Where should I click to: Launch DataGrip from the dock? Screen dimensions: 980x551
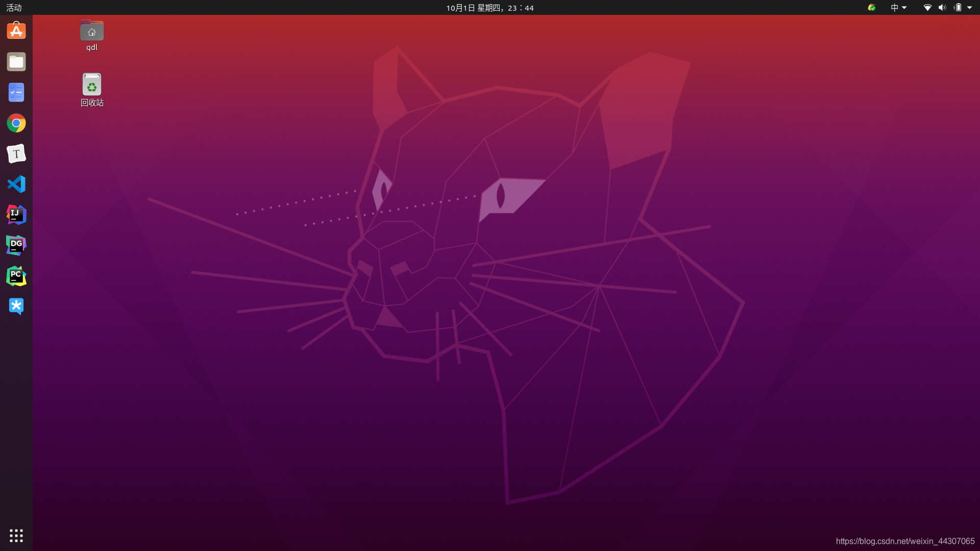[x=16, y=245]
